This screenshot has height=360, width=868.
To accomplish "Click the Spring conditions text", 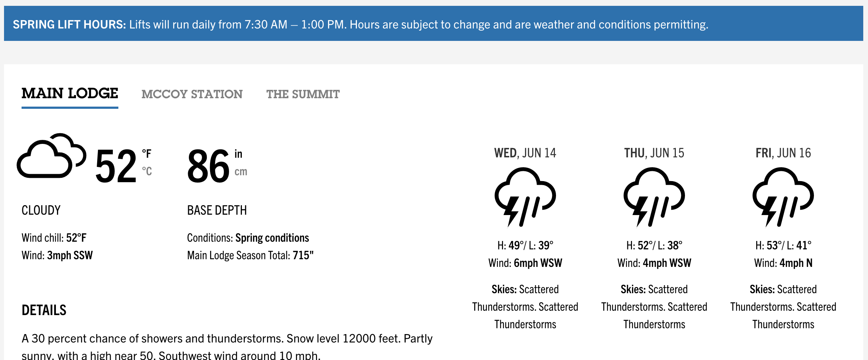I will point(272,238).
